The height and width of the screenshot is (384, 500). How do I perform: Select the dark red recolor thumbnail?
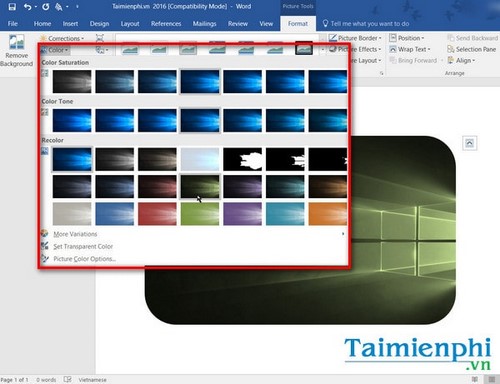click(x=157, y=186)
